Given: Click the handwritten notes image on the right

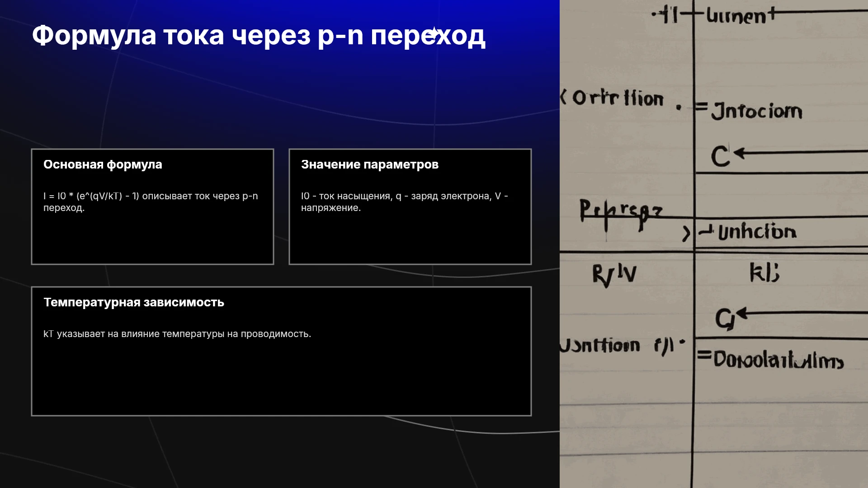Looking at the screenshot, I should coord(714,244).
